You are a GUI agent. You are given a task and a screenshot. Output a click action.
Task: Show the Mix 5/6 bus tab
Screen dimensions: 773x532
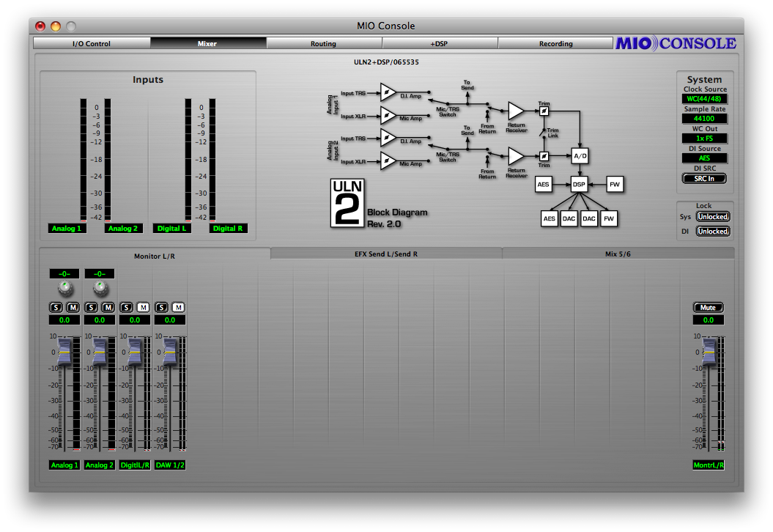click(x=618, y=254)
